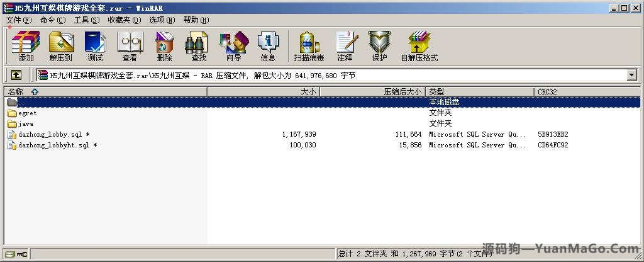Sort by Name (名称) column header
The image size is (644, 262).
point(106,92)
